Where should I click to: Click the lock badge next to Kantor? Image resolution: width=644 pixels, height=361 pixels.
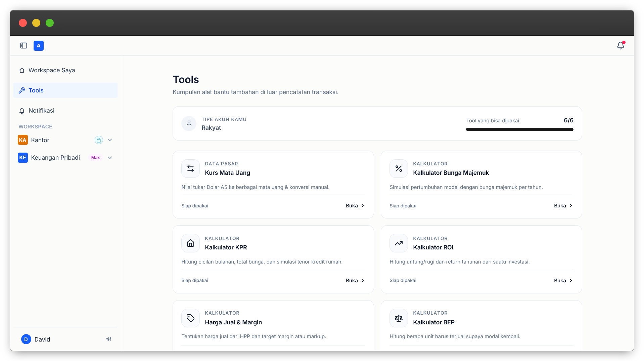[99, 140]
